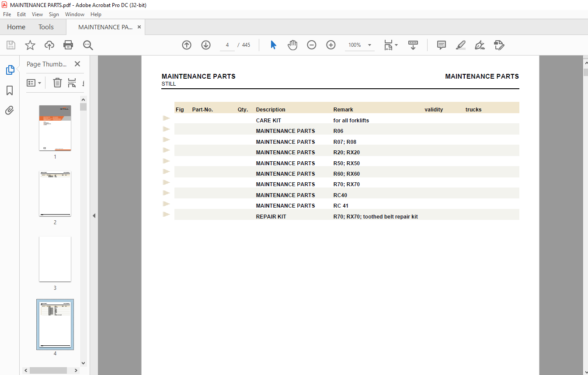Click the 'R70; RX70' remark text

click(347, 184)
